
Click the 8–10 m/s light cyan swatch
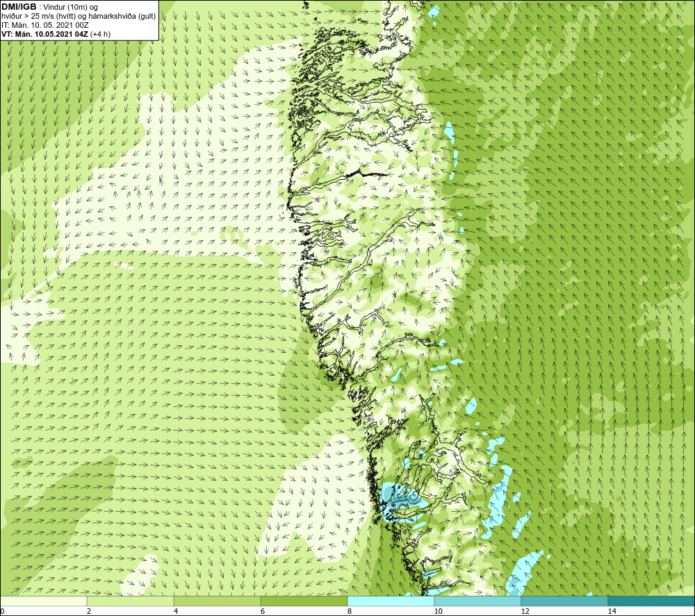coord(391,601)
